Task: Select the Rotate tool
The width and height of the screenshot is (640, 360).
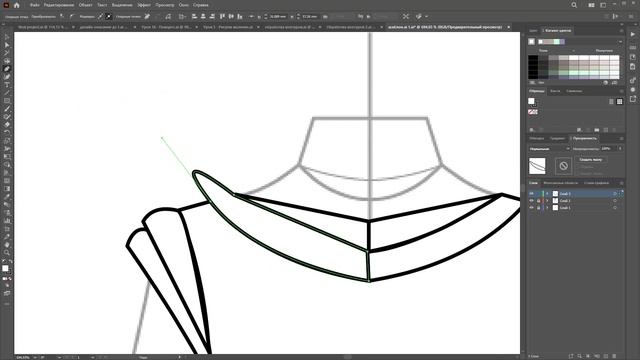Action: [7, 133]
